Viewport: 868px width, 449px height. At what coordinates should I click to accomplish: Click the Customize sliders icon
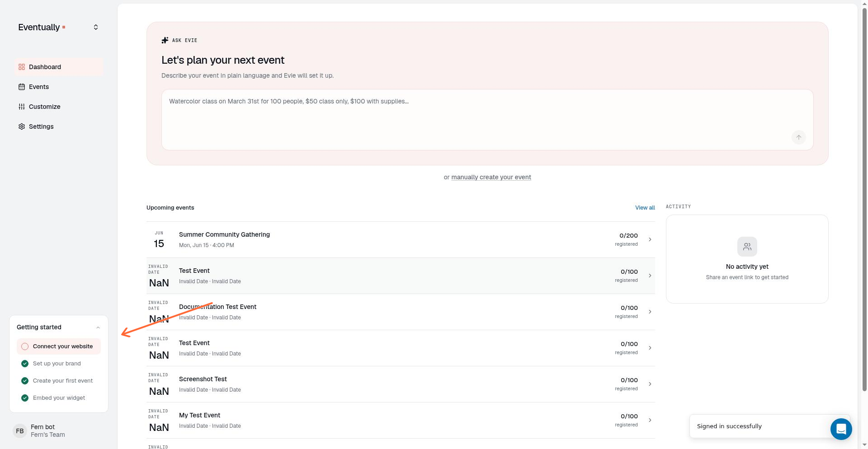point(22,107)
